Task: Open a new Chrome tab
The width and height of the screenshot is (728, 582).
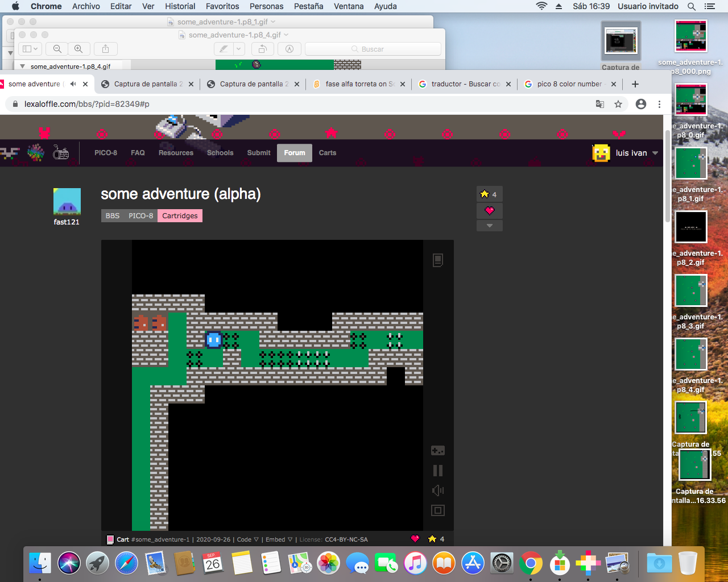Action: [x=635, y=84]
